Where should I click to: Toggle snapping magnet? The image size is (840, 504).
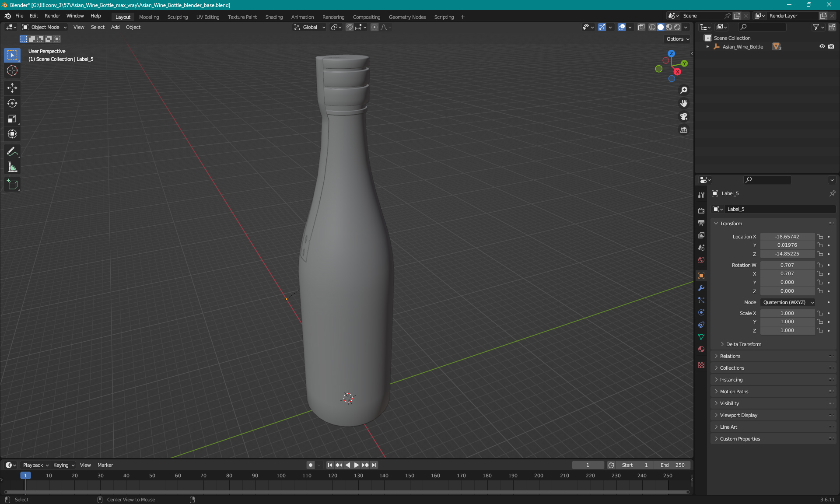[349, 27]
